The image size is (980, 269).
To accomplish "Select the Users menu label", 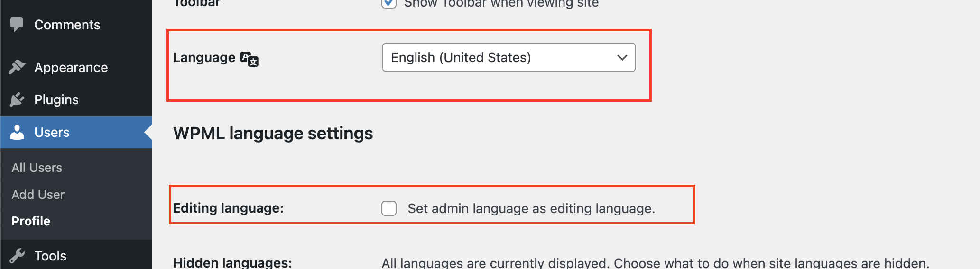I will [x=52, y=132].
